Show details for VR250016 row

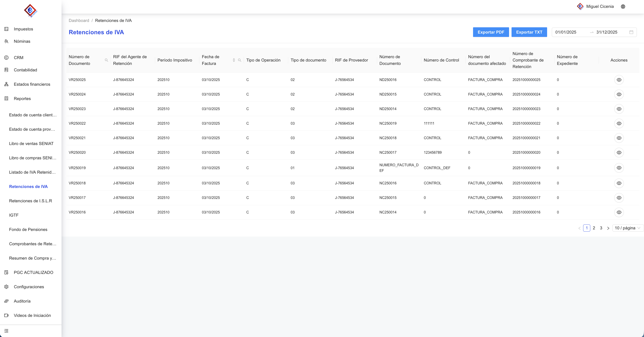point(619,212)
